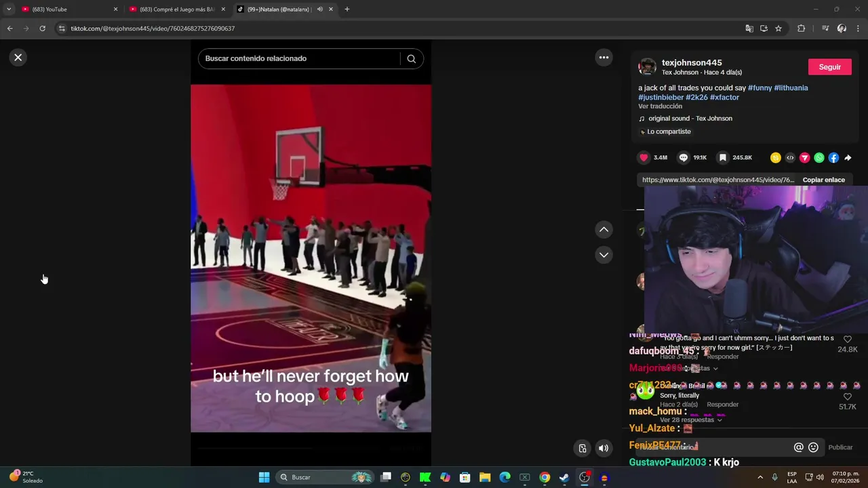The image size is (868, 488).
Task: Click the Publicar button
Action: click(840, 447)
